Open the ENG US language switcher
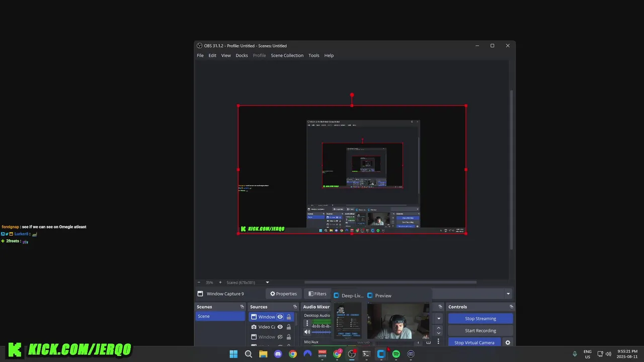This screenshot has height=362, width=644. 588,354
